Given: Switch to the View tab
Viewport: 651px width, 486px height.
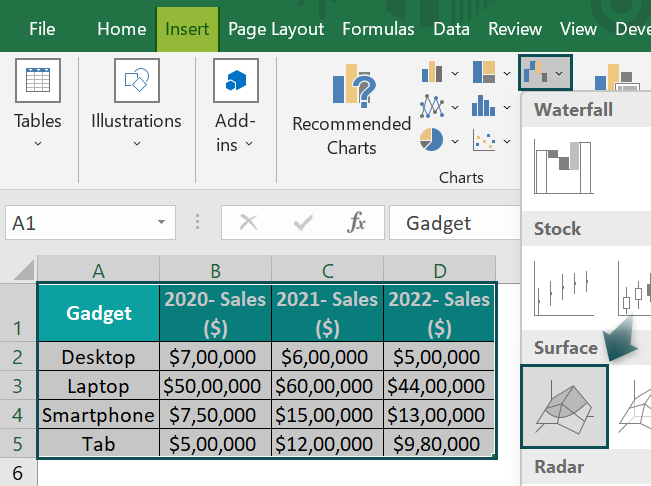Looking at the screenshot, I should [578, 29].
